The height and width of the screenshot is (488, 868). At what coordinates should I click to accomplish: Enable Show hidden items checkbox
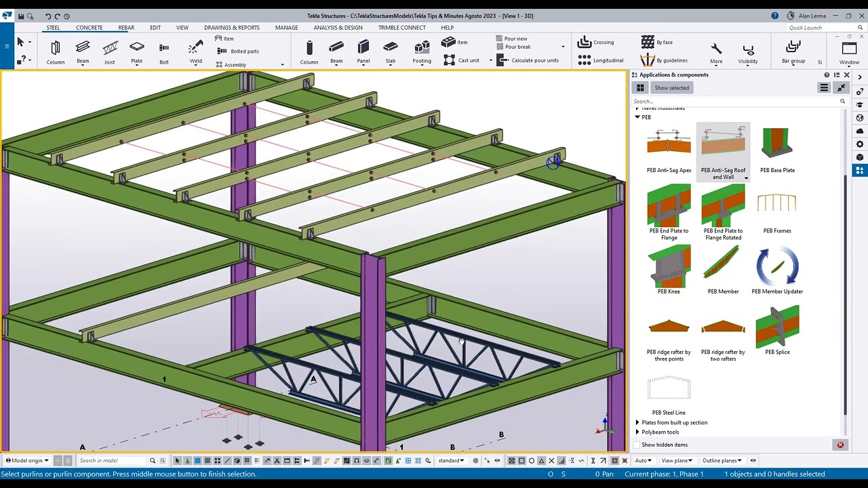point(636,445)
